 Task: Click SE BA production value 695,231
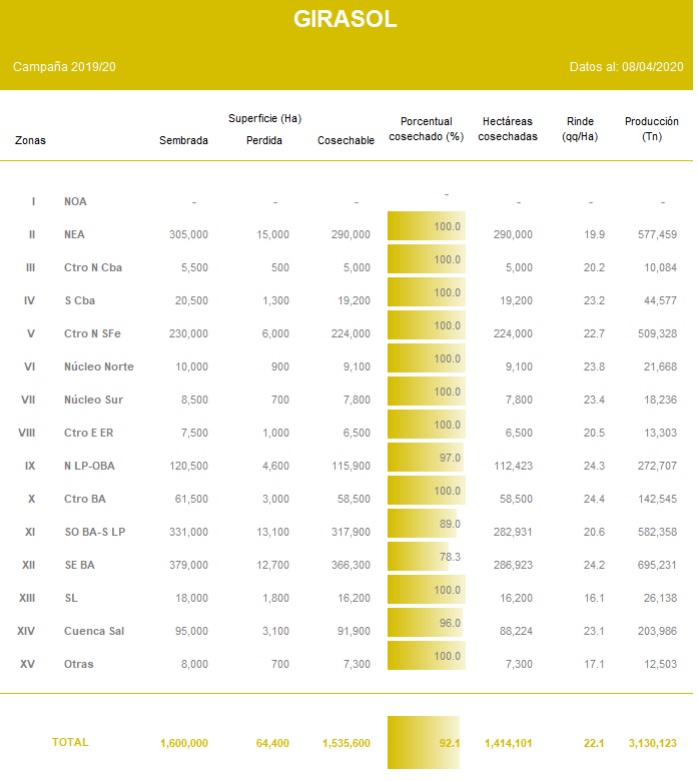click(658, 565)
